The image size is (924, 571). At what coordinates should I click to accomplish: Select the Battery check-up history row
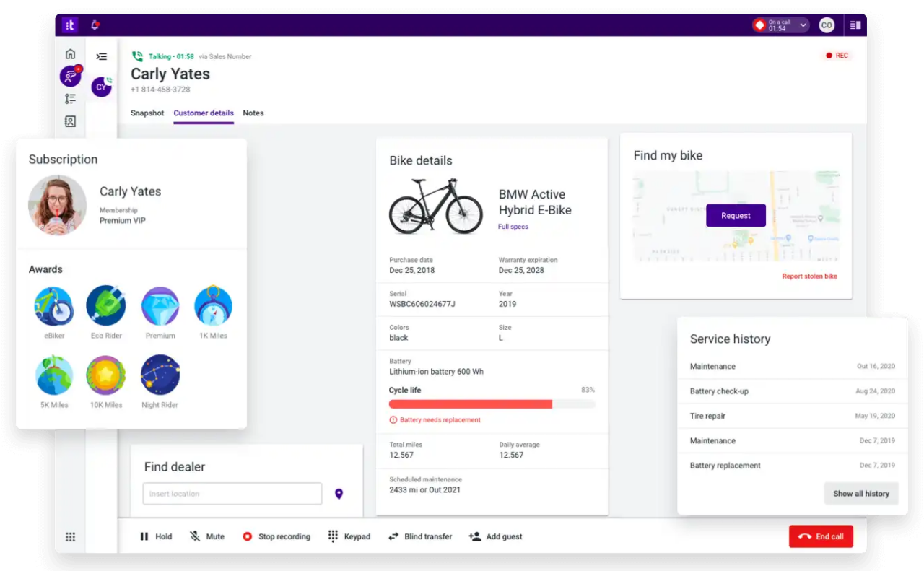793,391
